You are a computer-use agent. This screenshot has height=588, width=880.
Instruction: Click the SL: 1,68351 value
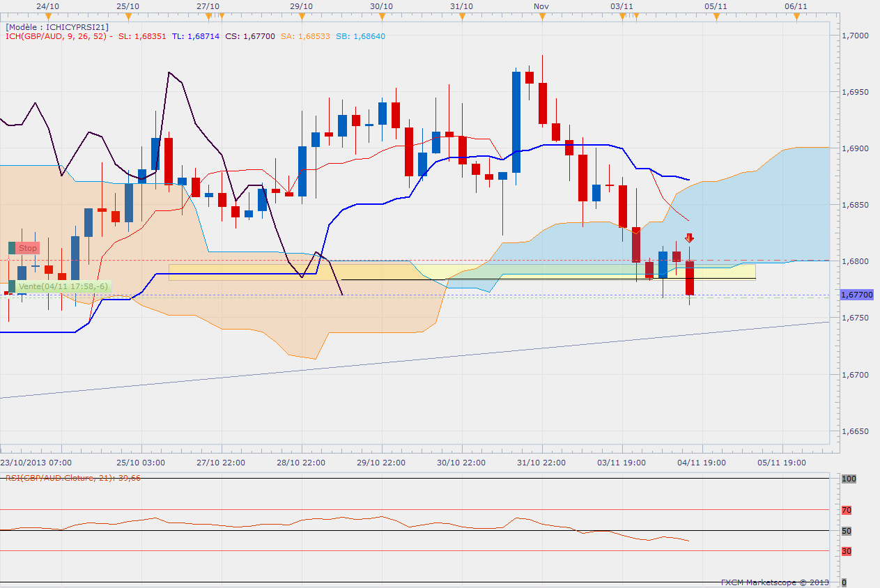tap(142, 36)
